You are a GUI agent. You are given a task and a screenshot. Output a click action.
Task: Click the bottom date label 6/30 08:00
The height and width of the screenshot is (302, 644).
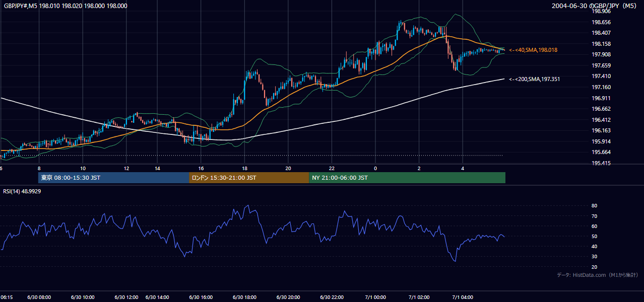(x=39, y=297)
